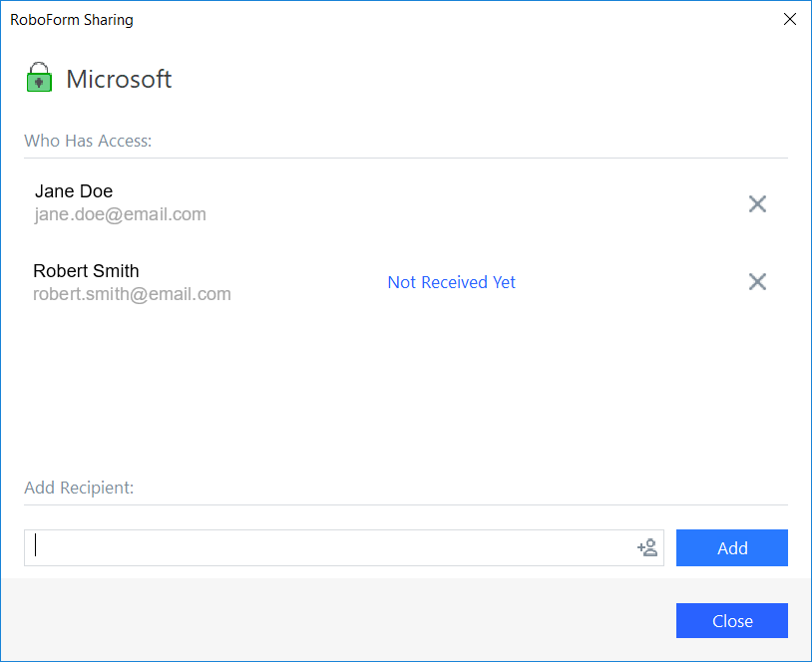Click the Add Recipient label
Screen dimensions: 812x662
[x=79, y=488]
